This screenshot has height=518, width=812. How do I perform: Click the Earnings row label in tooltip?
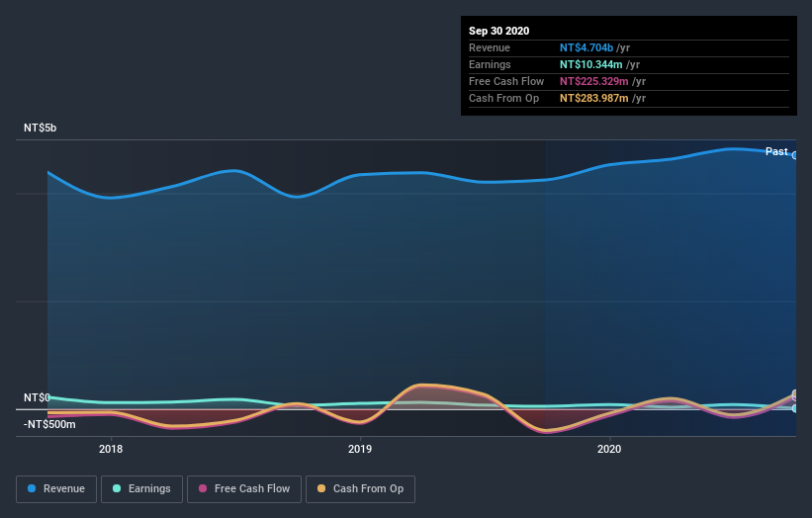click(490, 64)
